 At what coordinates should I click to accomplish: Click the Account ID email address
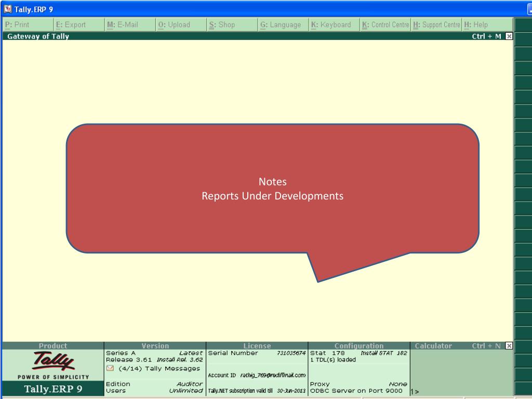(x=273, y=375)
